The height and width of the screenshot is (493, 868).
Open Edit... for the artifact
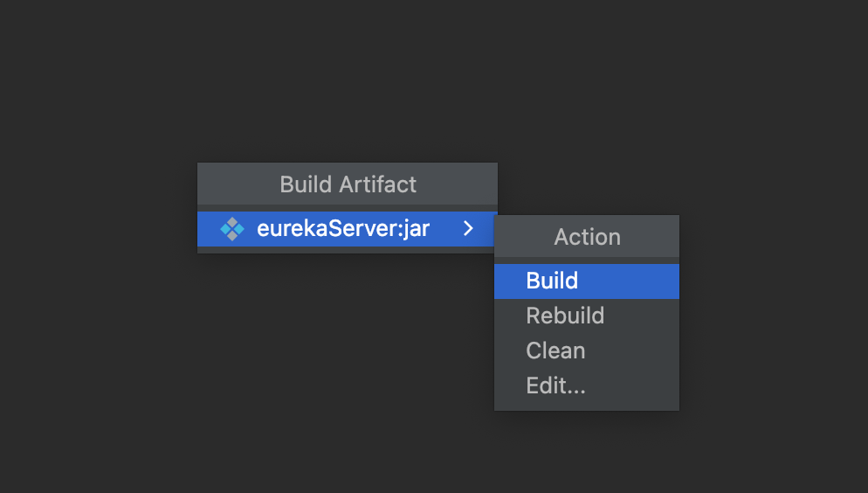pos(586,385)
